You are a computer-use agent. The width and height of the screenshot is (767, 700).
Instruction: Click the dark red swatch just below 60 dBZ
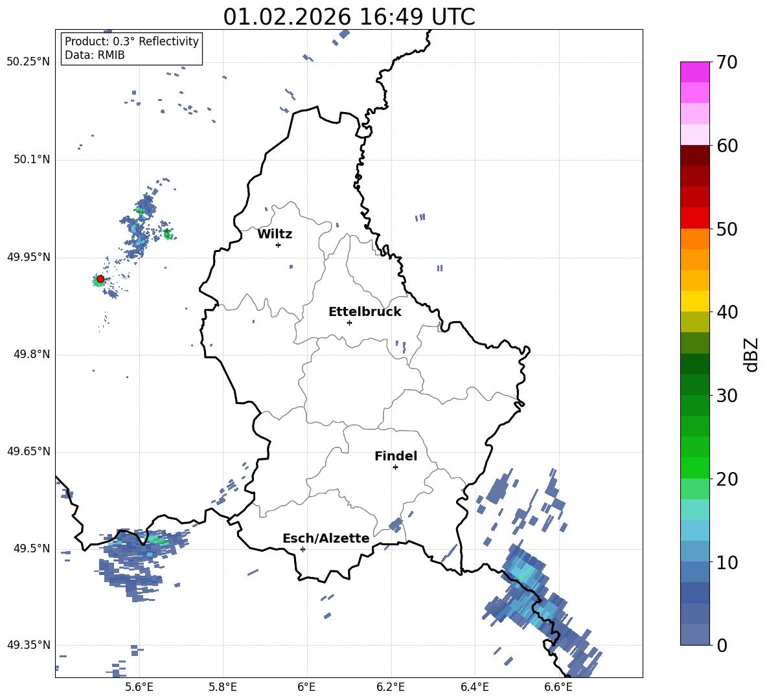point(694,155)
